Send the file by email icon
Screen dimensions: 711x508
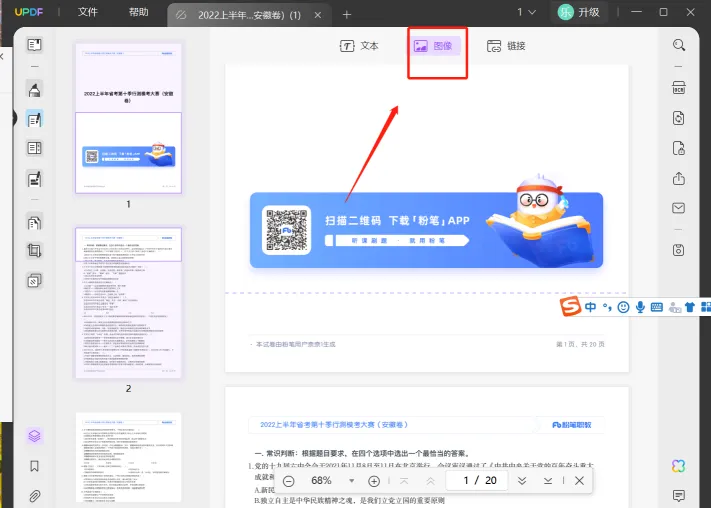click(x=679, y=208)
